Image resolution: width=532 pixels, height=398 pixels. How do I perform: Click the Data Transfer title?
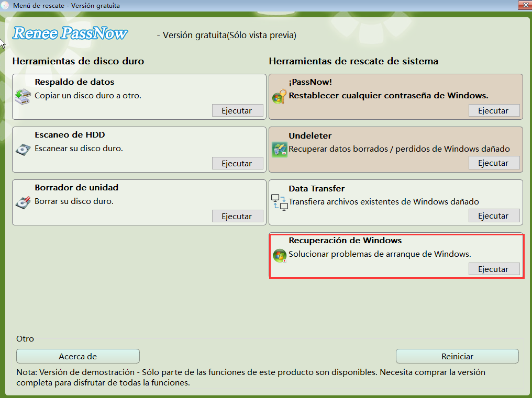coord(317,188)
